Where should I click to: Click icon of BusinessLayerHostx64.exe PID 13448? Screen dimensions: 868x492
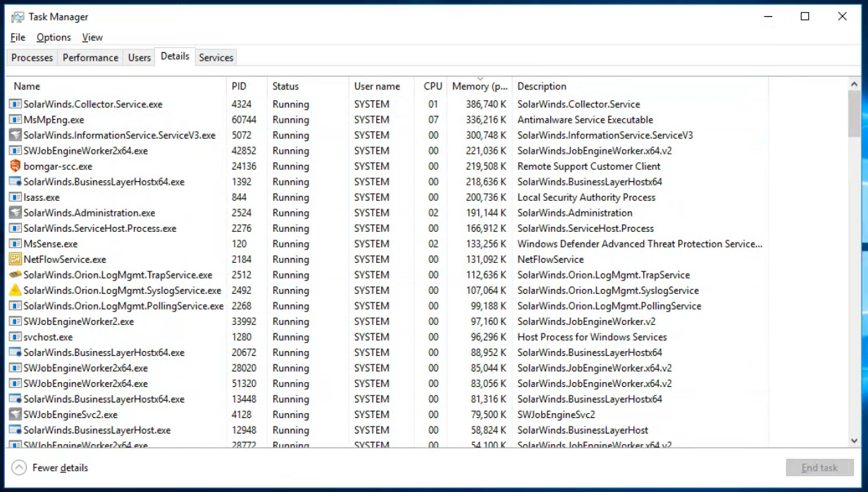(15, 399)
